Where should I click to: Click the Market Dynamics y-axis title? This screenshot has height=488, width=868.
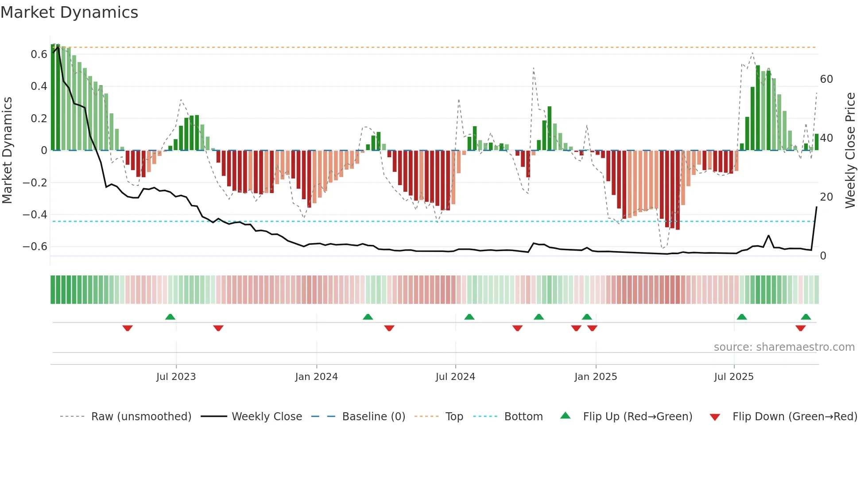7,150
